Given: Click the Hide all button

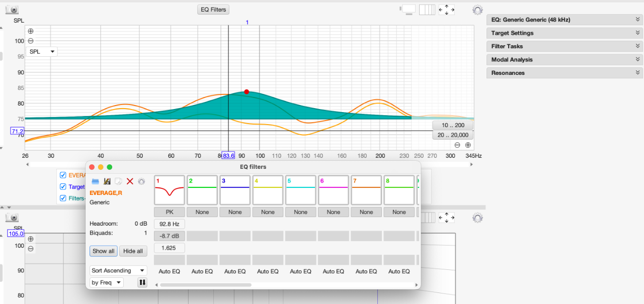Looking at the screenshot, I should pyautogui.click(x=133, y=251).
